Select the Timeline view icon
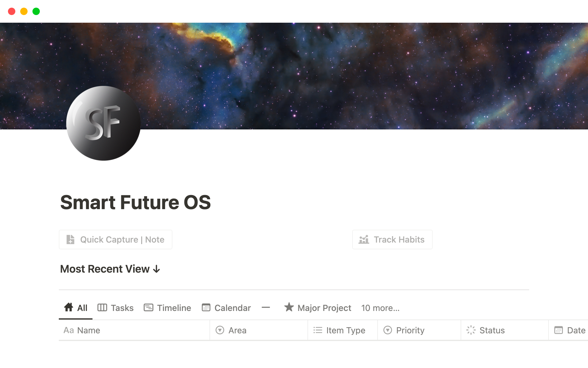 pos(148,308)
